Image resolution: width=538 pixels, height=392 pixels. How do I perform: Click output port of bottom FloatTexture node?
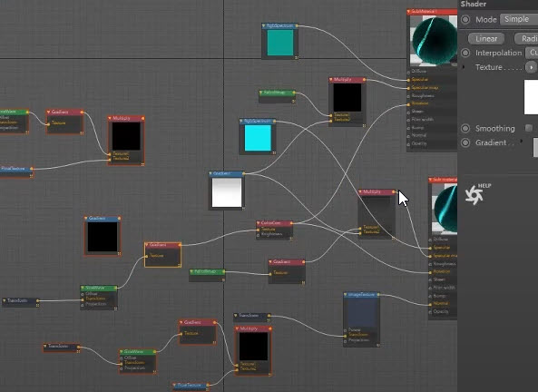point(208,385)
